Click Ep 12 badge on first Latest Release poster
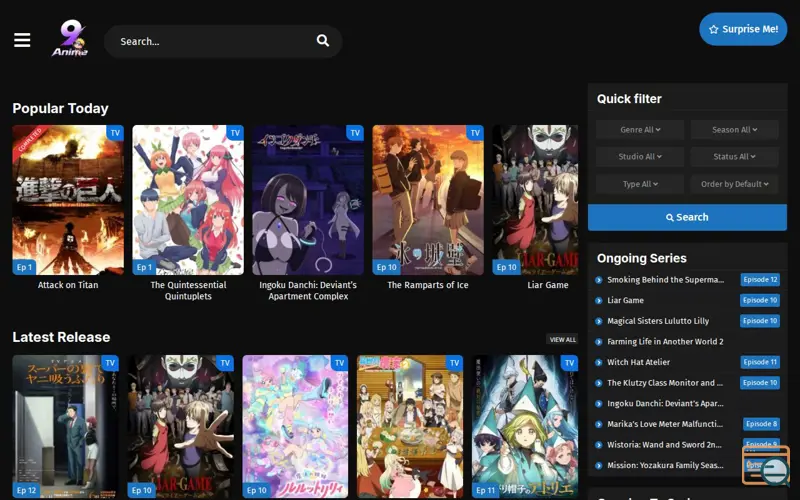Image resolution: width=800 pixels, height=500 pixels. (27, 490)
